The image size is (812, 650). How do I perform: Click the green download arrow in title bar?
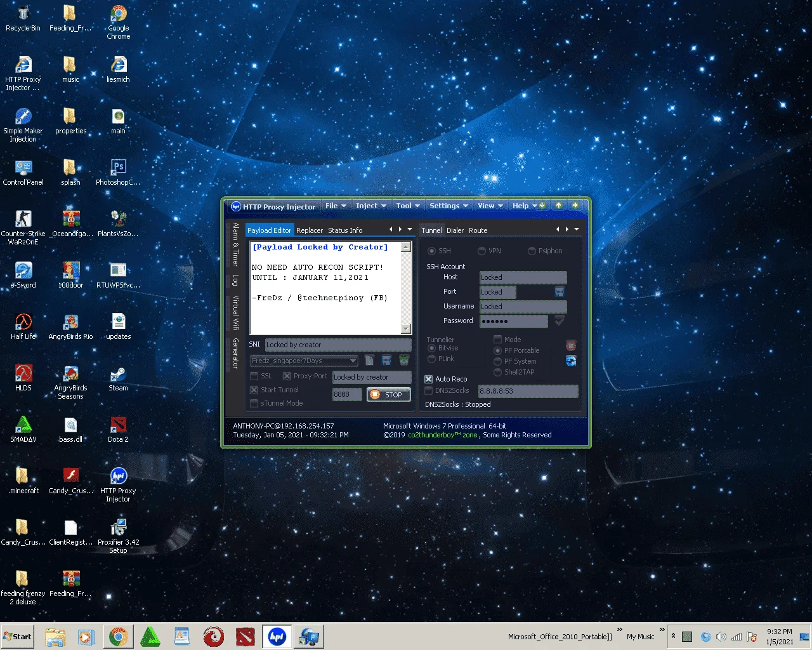point(542,206)
